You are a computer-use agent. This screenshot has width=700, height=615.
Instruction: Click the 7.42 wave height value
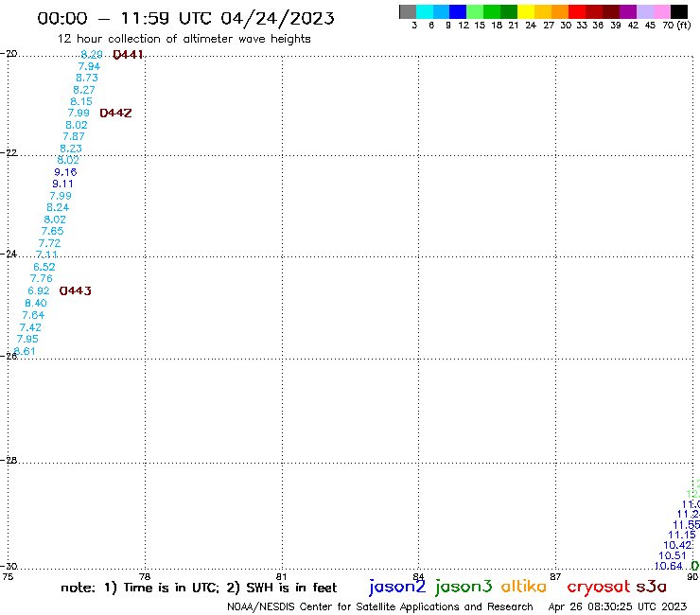(x=30, y=327)
